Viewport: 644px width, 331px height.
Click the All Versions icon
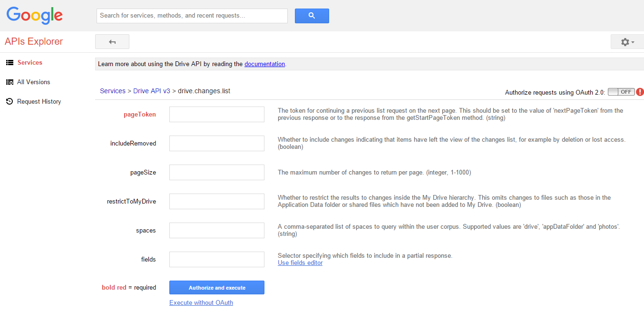tap(10, 82)
